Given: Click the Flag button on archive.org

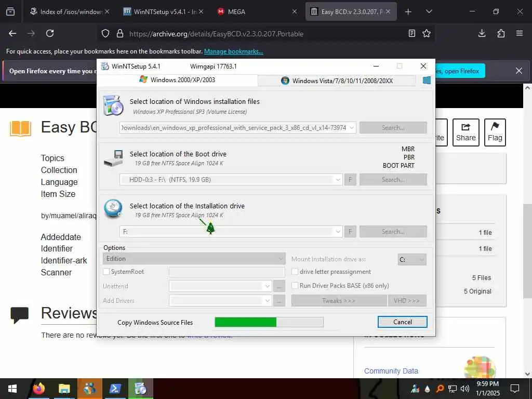Looking at the screenshot, I should [495, 132].
